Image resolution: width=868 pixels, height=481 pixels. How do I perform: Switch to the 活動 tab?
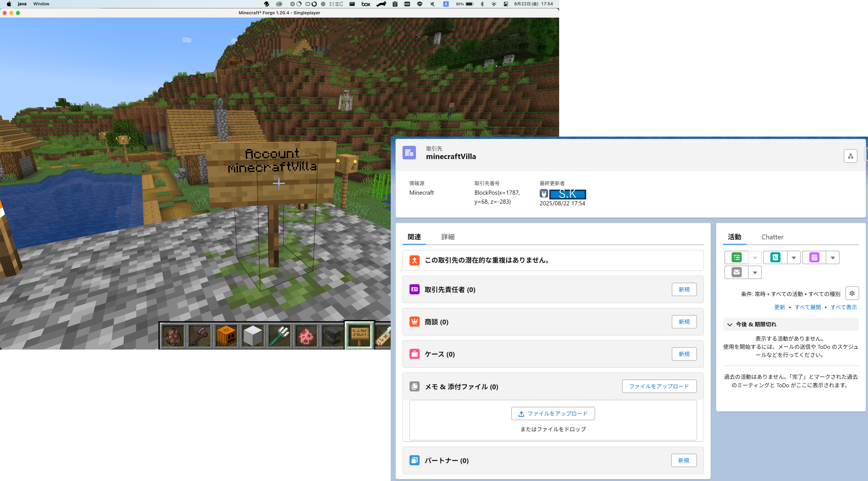[735, 237]
